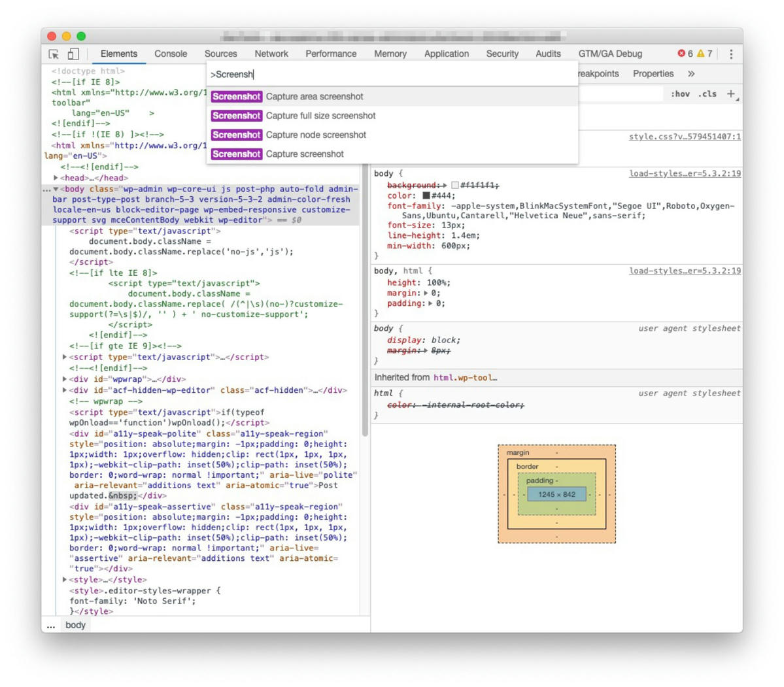
Task: Expand the margin: 0 shorthand arrow
Action: pos(426,293)
